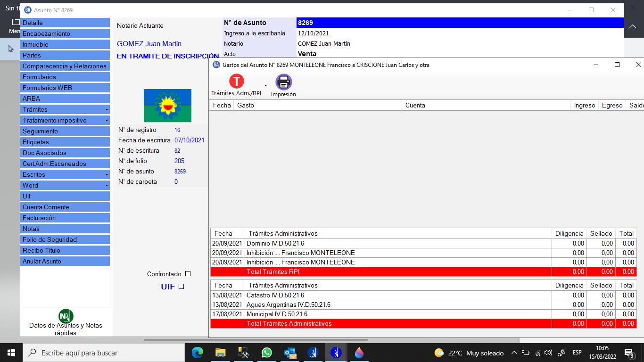Screen dimensions: 644x362
Task: Expand the Tratamiento impositivo sidebar dropdown
Action: click(107, 121)
